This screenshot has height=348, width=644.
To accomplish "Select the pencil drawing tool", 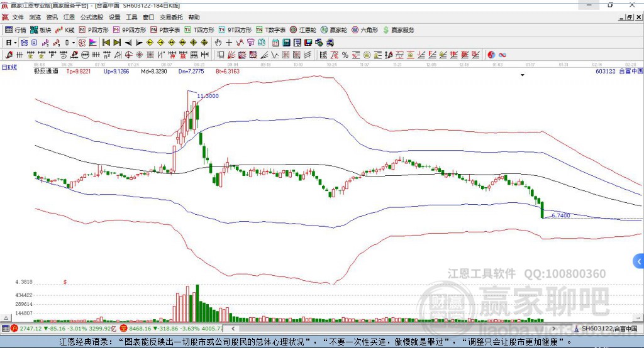I will point(9,55).
